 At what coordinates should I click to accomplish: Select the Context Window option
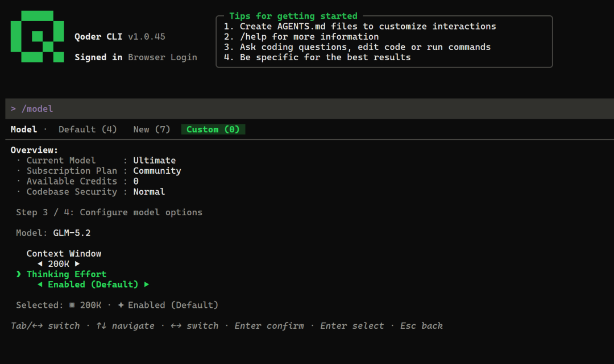pos(64,253)
